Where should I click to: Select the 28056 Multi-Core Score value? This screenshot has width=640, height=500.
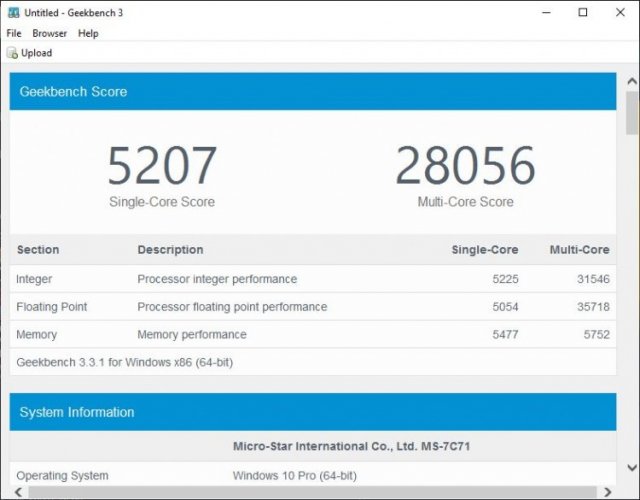click(465, 166)
